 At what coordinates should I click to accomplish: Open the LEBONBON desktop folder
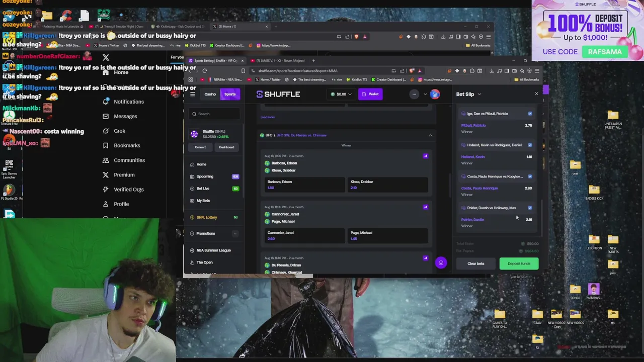click(594, 242)
